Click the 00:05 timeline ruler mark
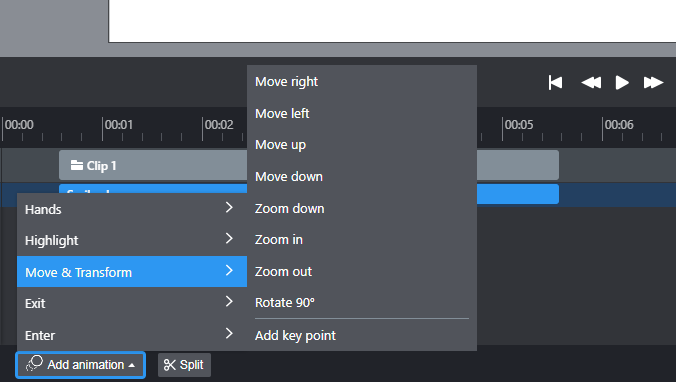Viewport: 676px width, 382px height. point(519,125)
